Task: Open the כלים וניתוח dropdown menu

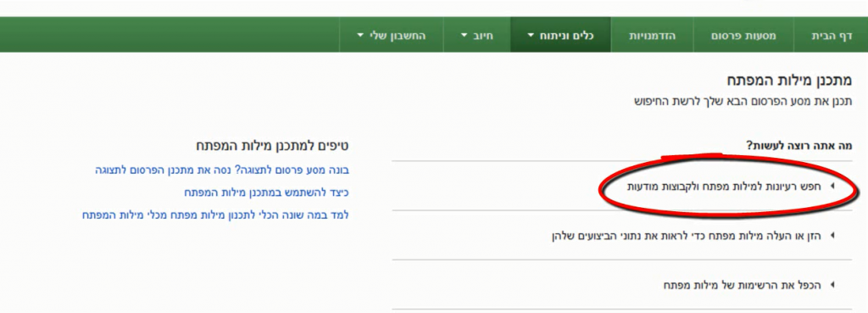Action: (561, 36)
